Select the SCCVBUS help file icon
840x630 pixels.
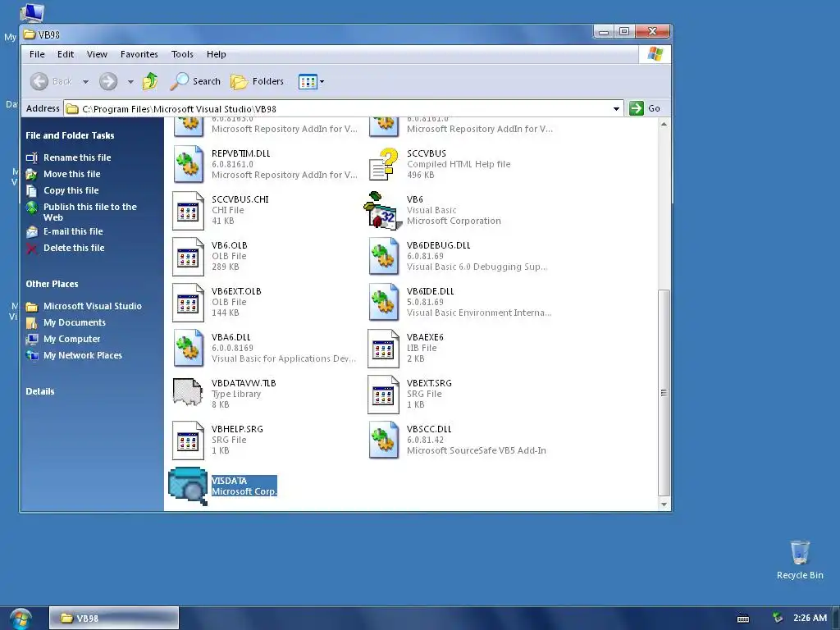click(x=384, y=164)
